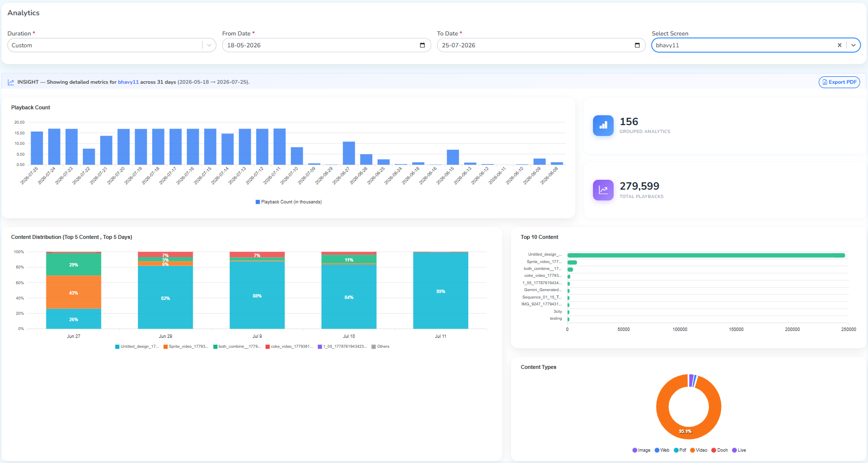Open the bhavy11 link in insight banner
This screenshot has width=868, height=463.
pyautogui.click(x=128, y=82)
